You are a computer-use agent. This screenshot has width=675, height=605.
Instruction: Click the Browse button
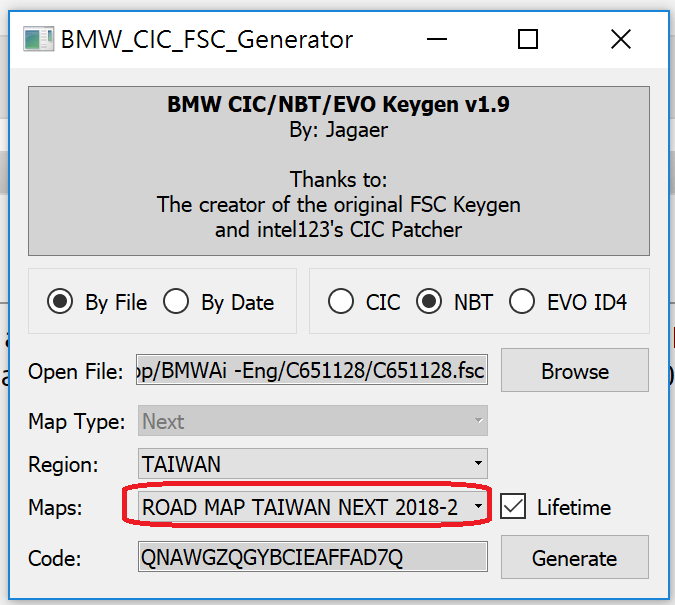[x=575, y=370]
